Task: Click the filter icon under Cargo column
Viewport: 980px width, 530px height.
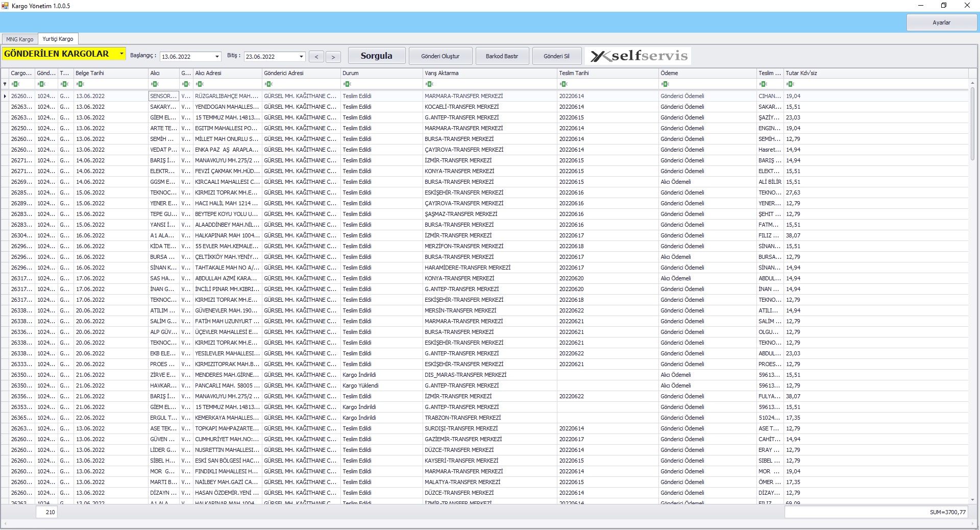Action: pyautogui.click(x=15, y=84)
